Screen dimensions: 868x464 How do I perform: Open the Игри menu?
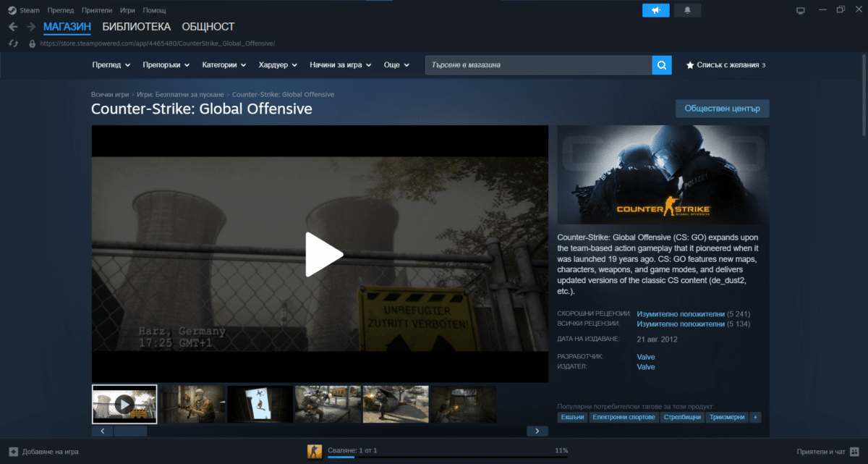[127, 11]
